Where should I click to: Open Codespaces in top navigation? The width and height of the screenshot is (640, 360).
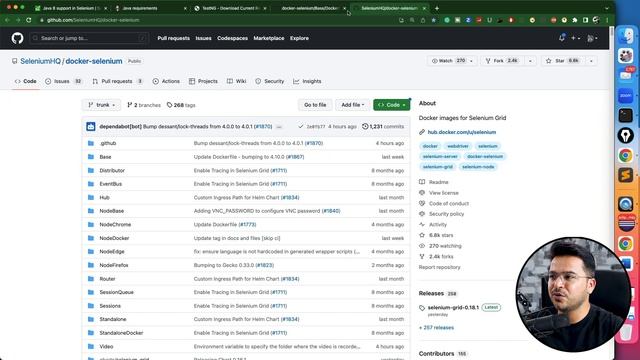(232, 38)
